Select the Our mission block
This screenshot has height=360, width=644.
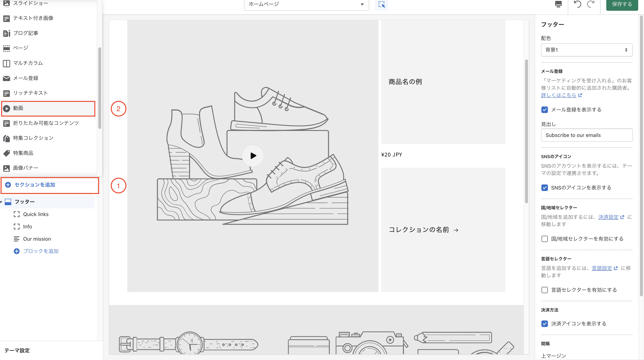(37, 239)
